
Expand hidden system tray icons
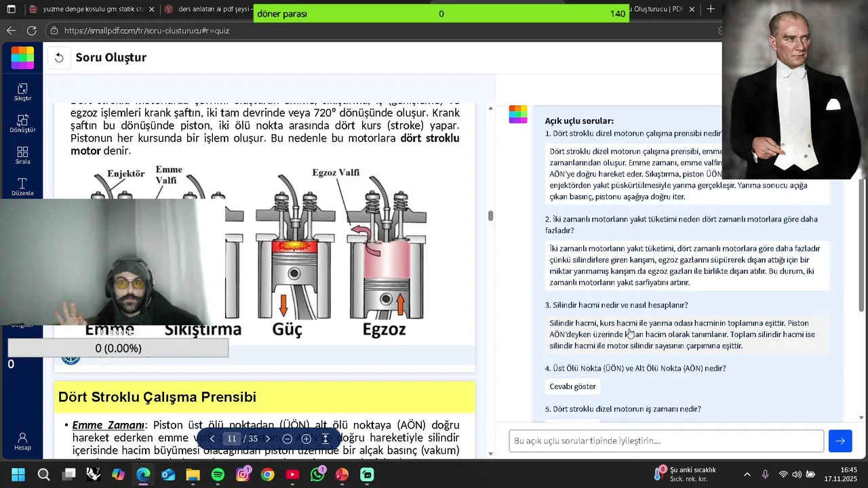(747, 474)
